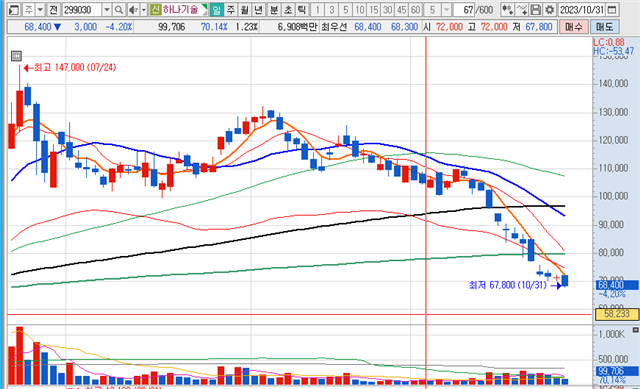Click the 매수 buy button
Viewport: 640px width, 389px height.
(x=573, y=27)
